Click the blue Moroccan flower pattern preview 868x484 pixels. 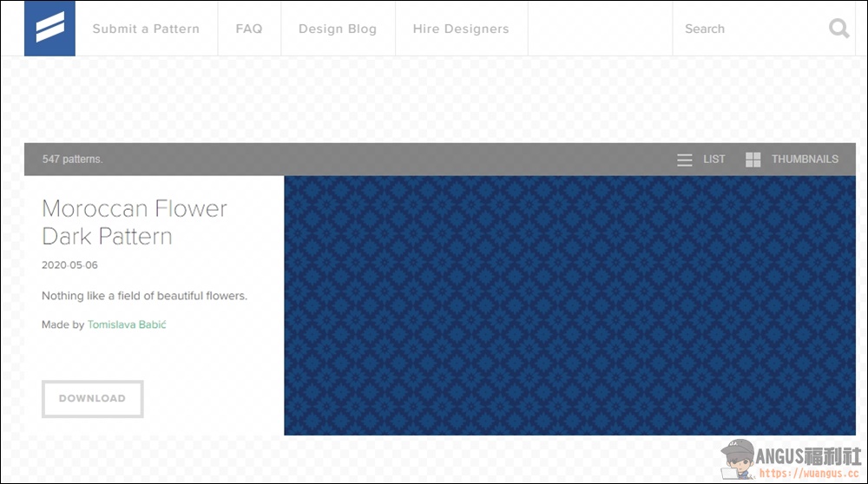[x=569, y=305]
